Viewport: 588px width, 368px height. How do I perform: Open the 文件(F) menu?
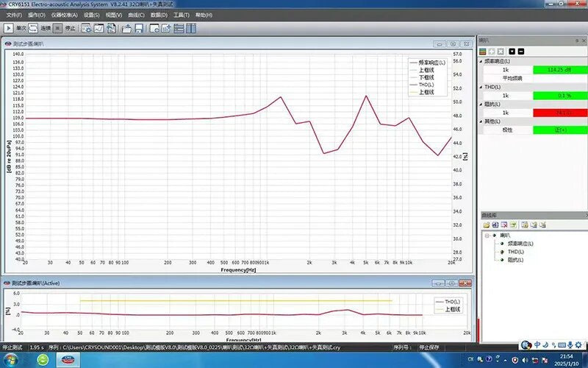(14, 15)
